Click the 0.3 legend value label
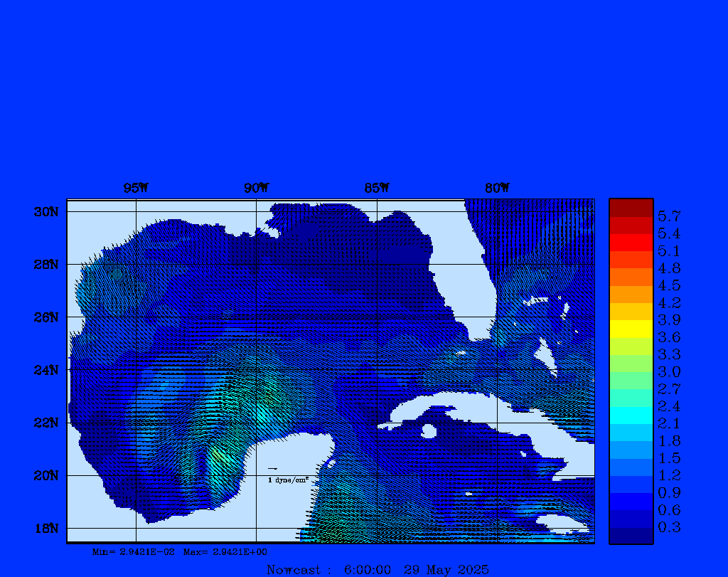 coord(669,527)
